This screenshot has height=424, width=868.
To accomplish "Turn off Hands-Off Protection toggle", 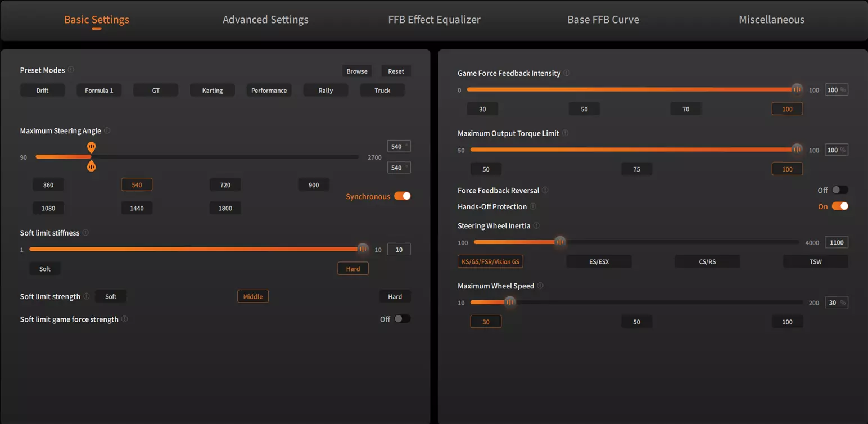I will pyautogui.click(x=839, y=206).
